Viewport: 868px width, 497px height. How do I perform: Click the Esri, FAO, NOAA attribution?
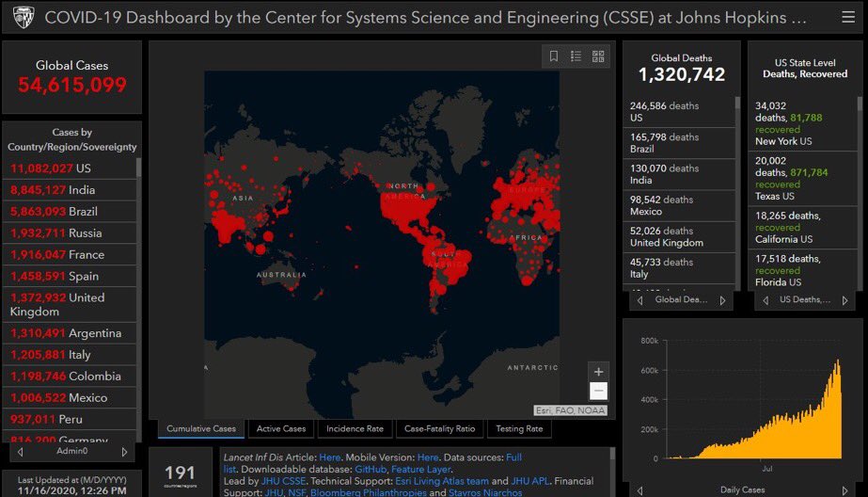click(570, 410)
